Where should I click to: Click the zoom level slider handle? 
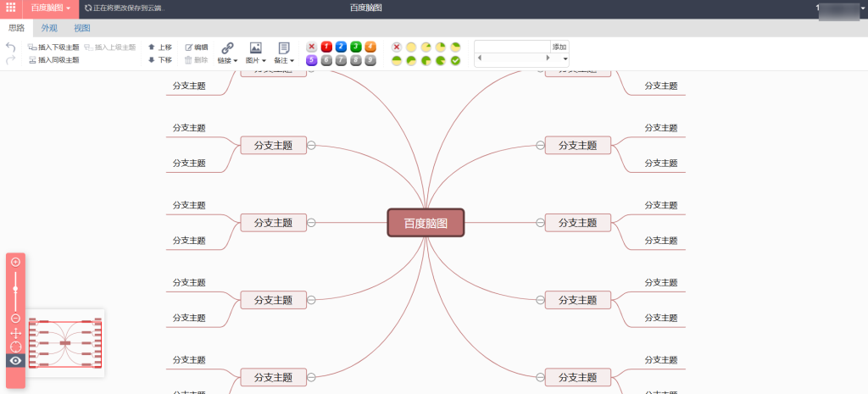pyautogui.click(x=15, y=290)
